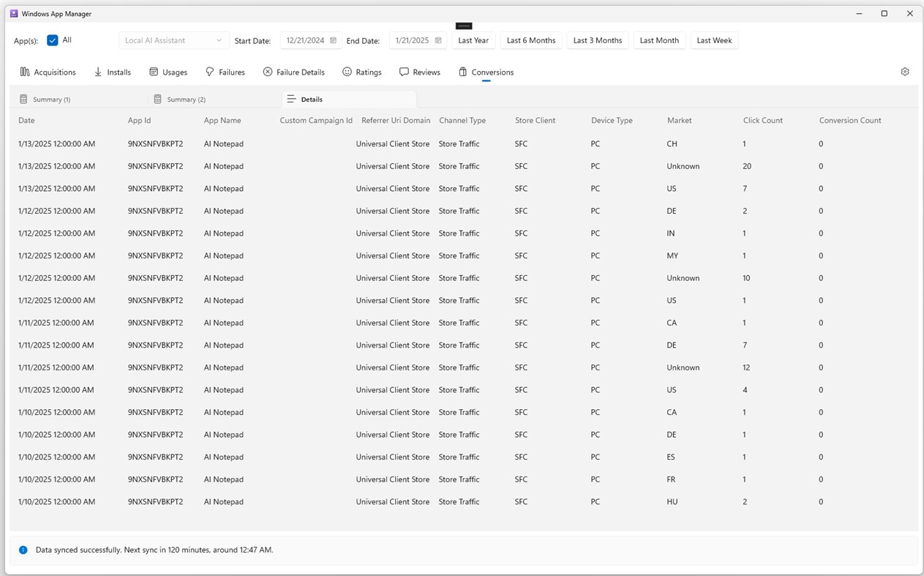The width and height of the screenshot is (924, 576).
Task: Expand the Local AI Assistant dropdown
Action: pos(174,40)
